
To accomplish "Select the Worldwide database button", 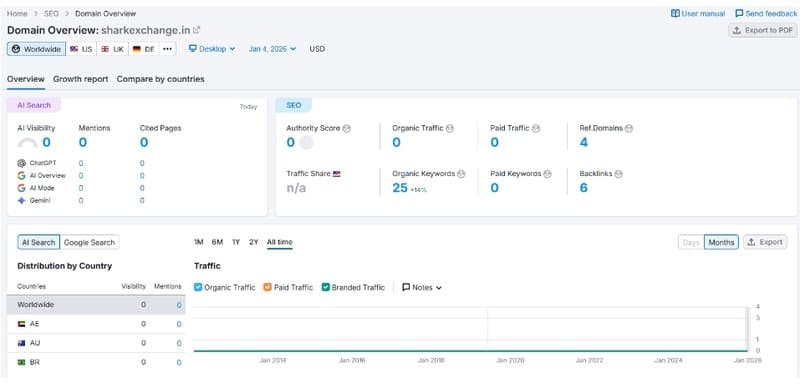I will point(37,49).
